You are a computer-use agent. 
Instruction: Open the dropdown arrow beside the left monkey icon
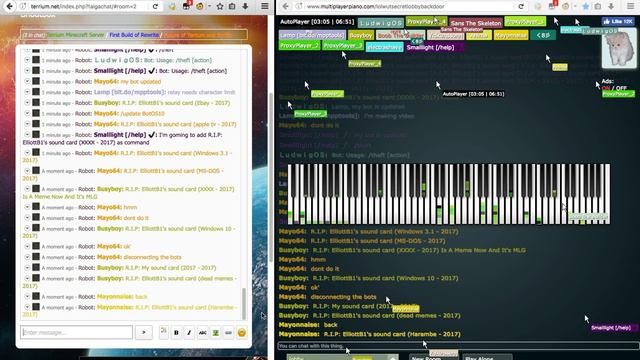coord(209,7)
